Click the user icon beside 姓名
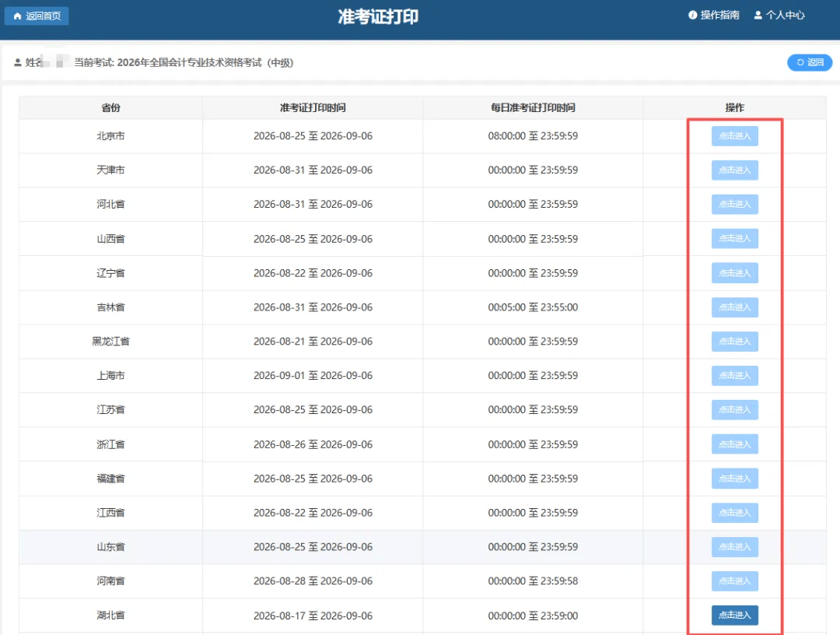Viewport: 840px width, 635px height. (18, 63)
